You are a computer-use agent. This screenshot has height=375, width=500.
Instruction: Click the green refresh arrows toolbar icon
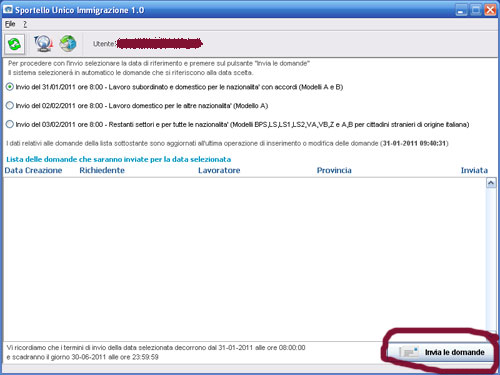14,44
